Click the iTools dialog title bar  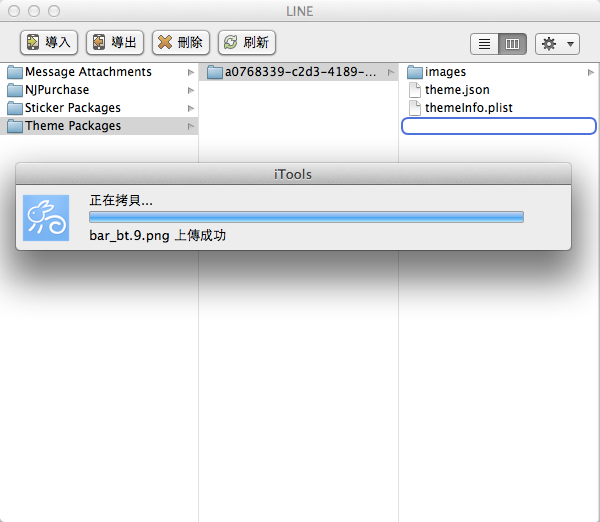(293, 175)
